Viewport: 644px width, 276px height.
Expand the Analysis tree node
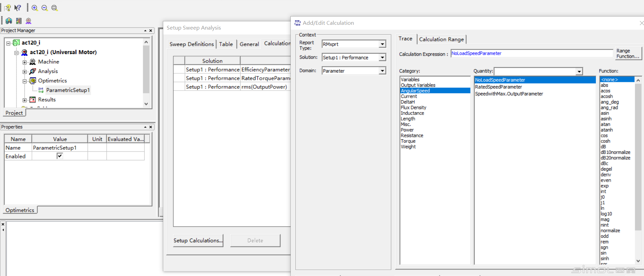(x=25, y=72)
